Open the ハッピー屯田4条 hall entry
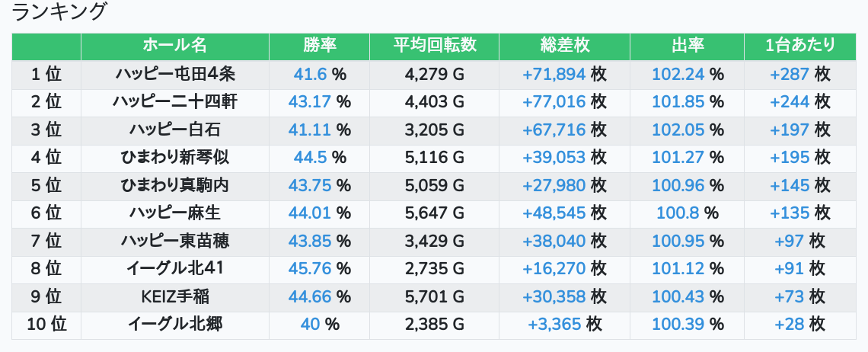This screenshot has width=868, height=352. pyautogui.click(x=175, y=74)
